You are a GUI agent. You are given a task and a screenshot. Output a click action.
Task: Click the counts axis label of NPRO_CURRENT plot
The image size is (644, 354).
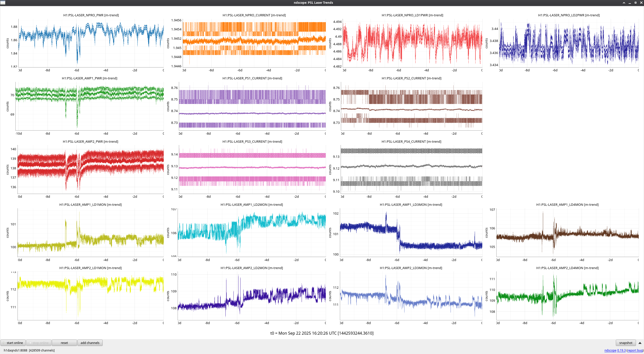pyautogui.click(x=168, y=43)
